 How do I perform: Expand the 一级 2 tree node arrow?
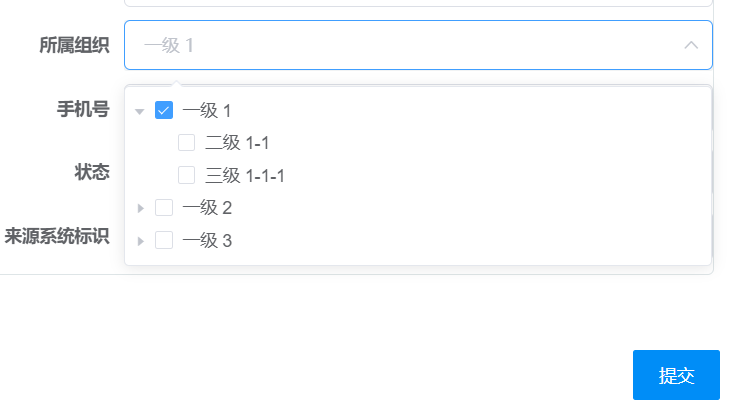(x=140, y=208)
